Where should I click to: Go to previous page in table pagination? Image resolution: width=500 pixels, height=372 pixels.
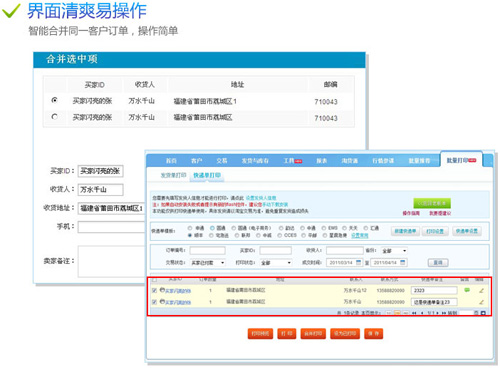(x=422, y=313)
